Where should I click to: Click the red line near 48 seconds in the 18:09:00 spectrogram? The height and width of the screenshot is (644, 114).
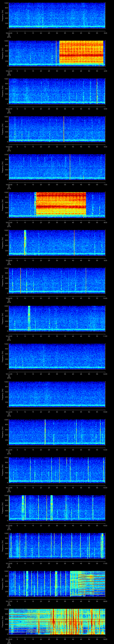point(86,280)
